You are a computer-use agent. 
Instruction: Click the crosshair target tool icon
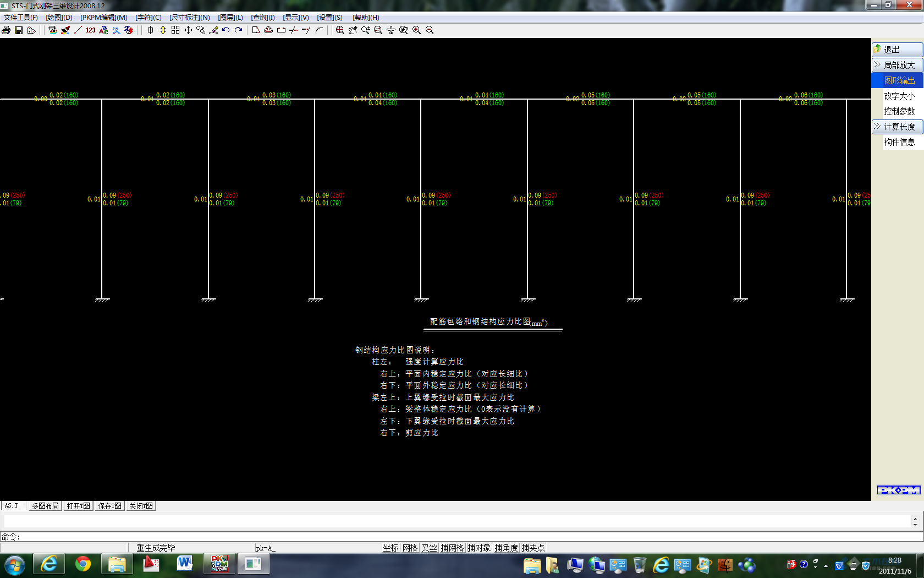[150, 30]
